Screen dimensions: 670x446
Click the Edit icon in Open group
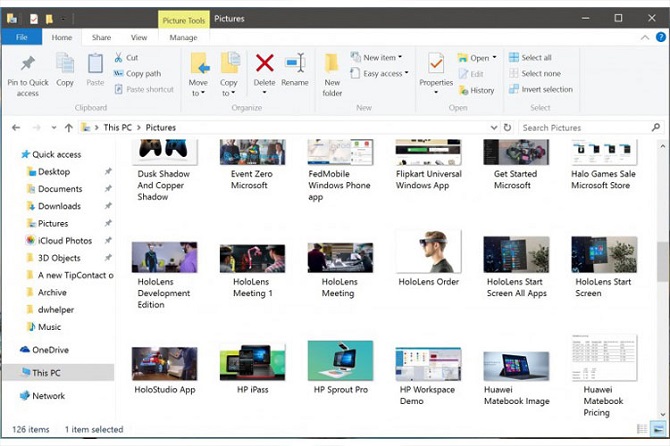click(463, 73)
